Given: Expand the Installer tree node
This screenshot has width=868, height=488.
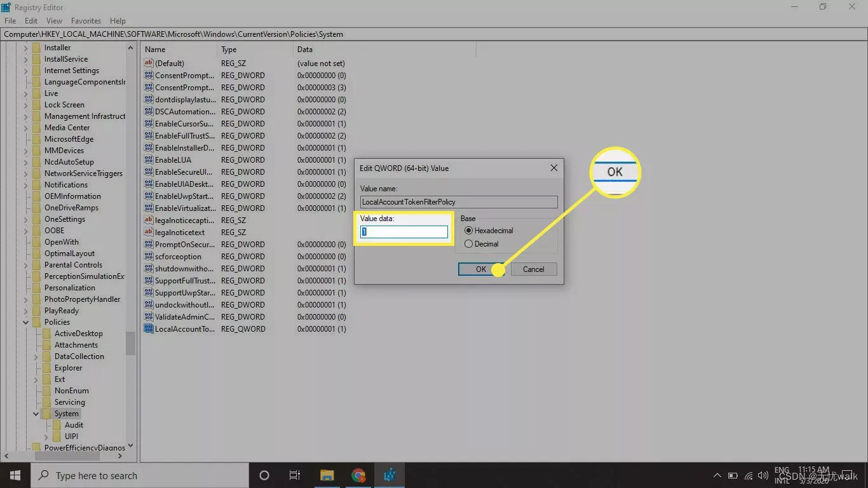Looking at the screenshot, I should 26,48.
